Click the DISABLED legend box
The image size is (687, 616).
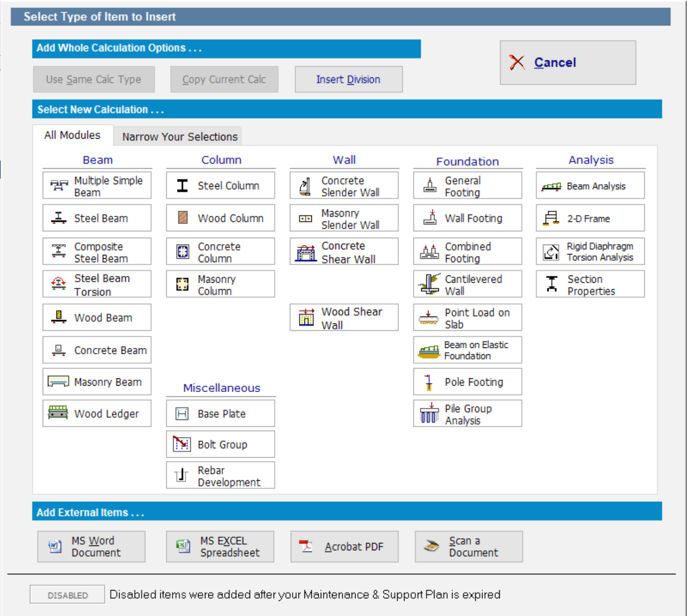68,595
